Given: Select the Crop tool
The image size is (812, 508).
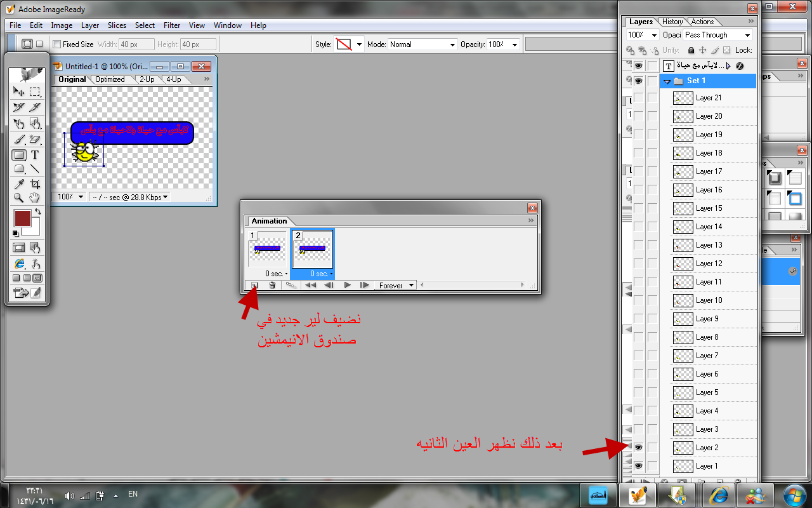Looking at the screenshot, I should pyautogui.click(x=35, y=184).
